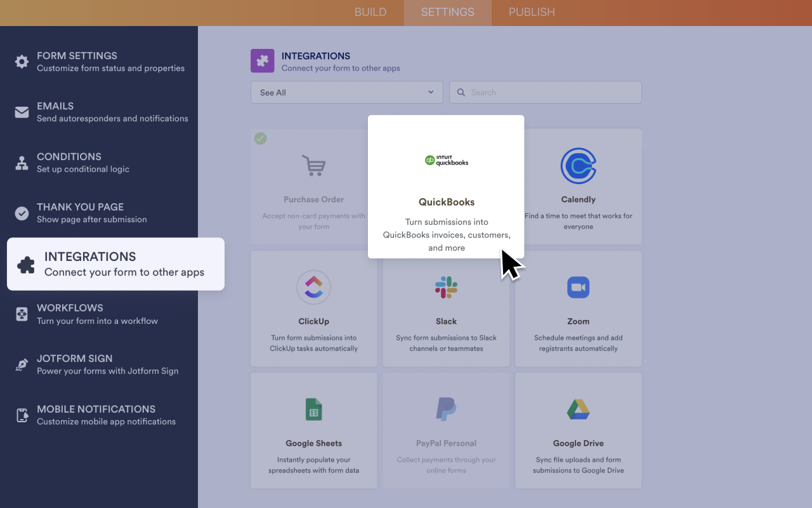Open the See All filter dropdown
The image size is (812, 508).
pos(346,92)
